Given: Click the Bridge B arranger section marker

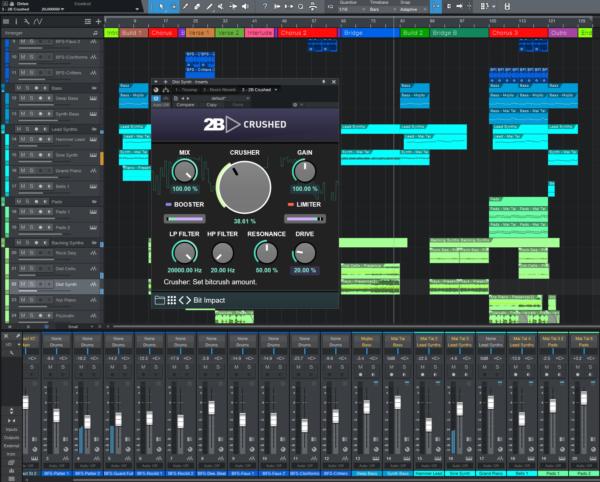Looking at the screenshot, I should pyautogui.click(x=459, y=33).
